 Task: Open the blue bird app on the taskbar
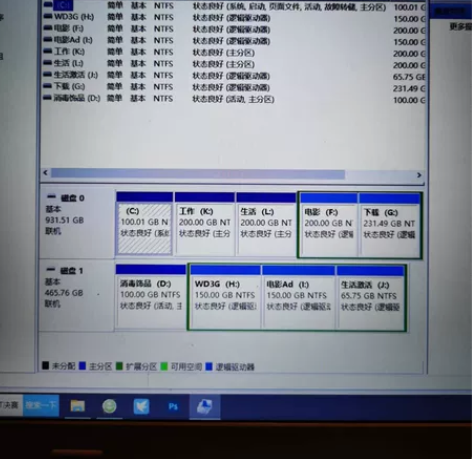pyautogui.click(x=141, y=406)
